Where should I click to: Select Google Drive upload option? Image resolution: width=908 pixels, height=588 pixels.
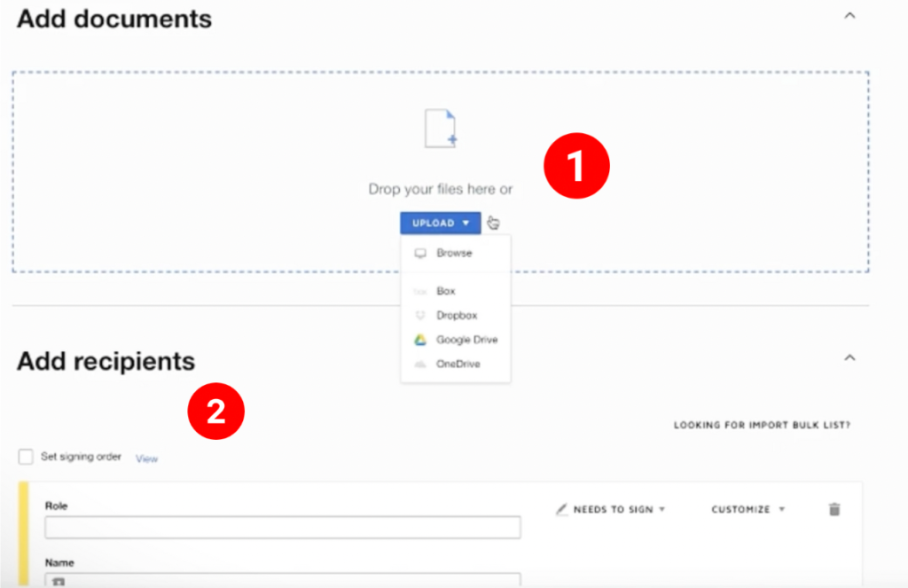click(x=455, y=340)
